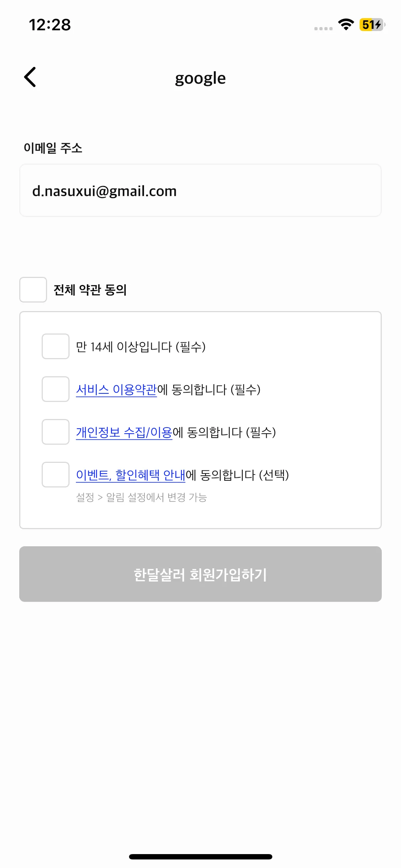Image resolution: width=401 pixels, height=868 pixels.
Task: Select the email address input field
Action: pos(200,190)
